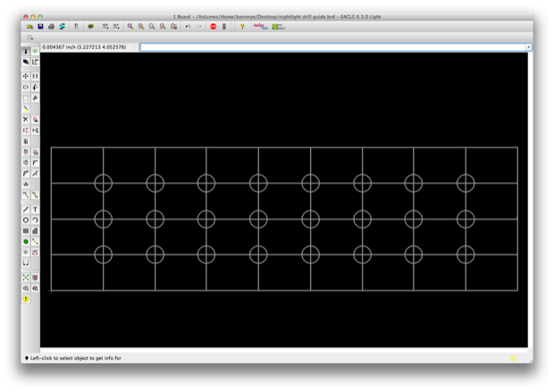The width and height of the screenshot is (554, 392).
Task: Select the Circle tool
Action: pos(26,220)
